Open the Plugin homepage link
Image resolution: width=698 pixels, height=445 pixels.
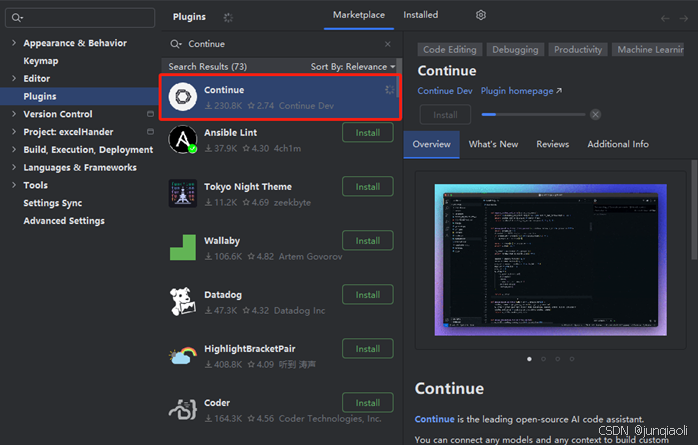point(521,91)
